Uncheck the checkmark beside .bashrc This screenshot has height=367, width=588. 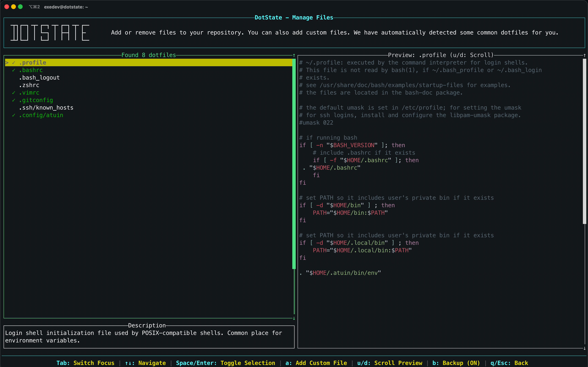tap(14, 70)
